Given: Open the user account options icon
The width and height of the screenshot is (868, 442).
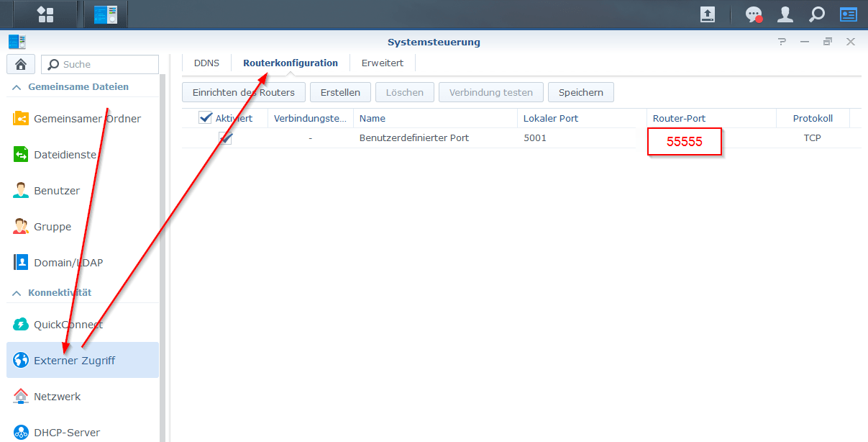Looking at the screenshot, I should tap(785, 14).
